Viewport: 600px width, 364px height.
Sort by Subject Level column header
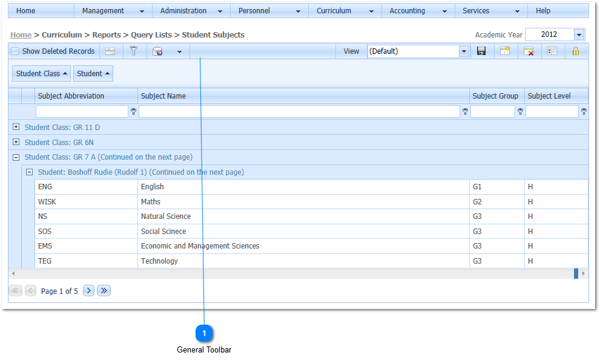[556, 96]
